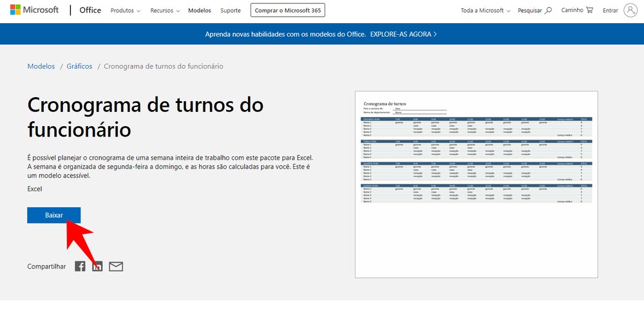Image resolution: width=644 pixels, height=320 pixels.
Task: Click breadcrumb text Cronograma de turnos do funcionário
Action: pos(164,66)
